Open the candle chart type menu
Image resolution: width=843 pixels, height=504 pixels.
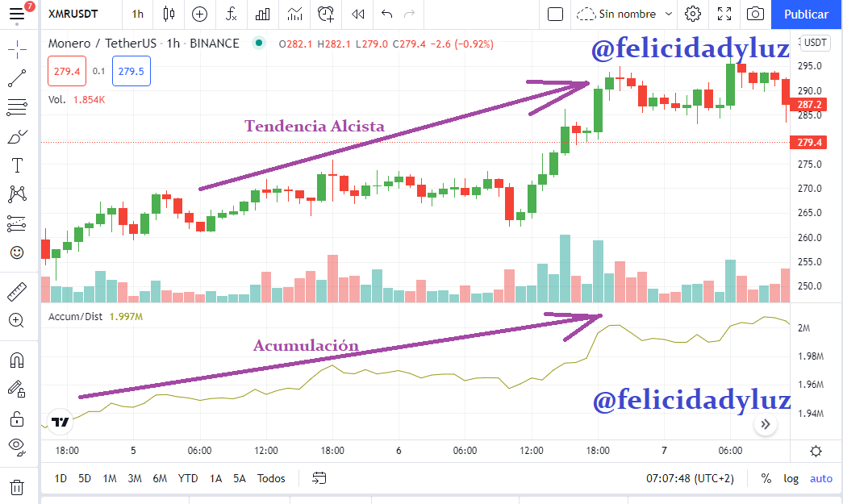point(169,14)
